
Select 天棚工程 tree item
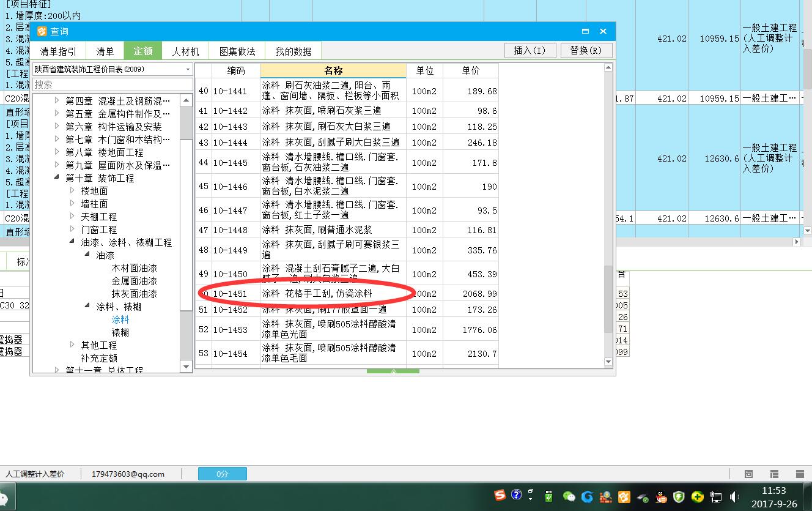(x=99, y=217)
